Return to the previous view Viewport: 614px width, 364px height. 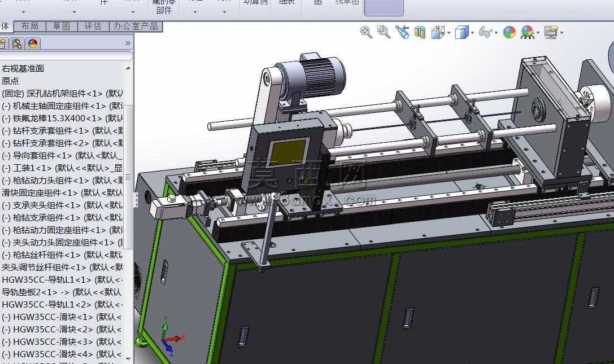[402, 32]
